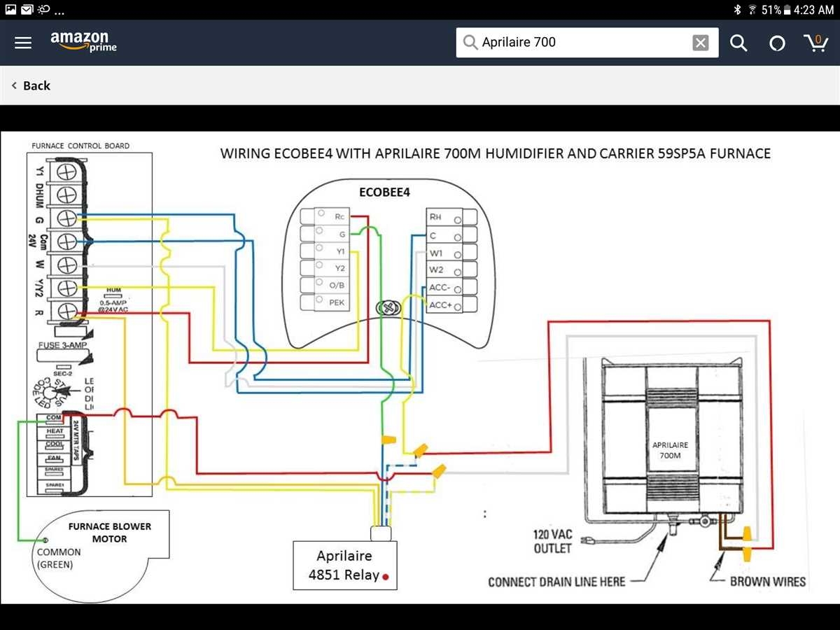Screen dimensions: 840x630
Task: Open the Amazon hamburger navigation menu
Action: click(22, 42)
